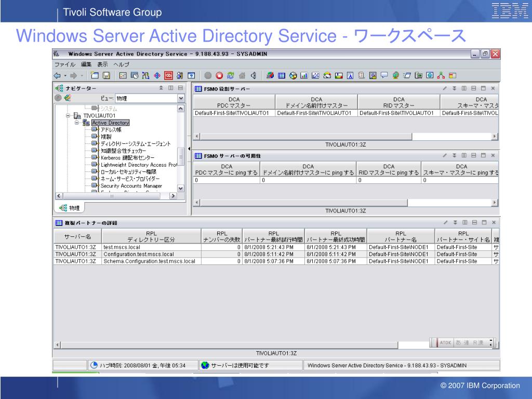Click the RPL パートナー名 column header
The height and width of the screenshot is (399, 532).
[401, 236]
